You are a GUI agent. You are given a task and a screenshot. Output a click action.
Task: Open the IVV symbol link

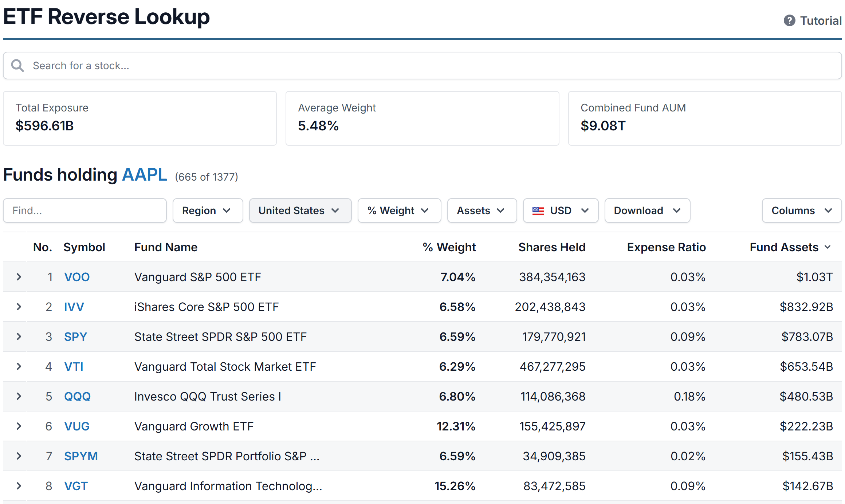tap(74, 307)
